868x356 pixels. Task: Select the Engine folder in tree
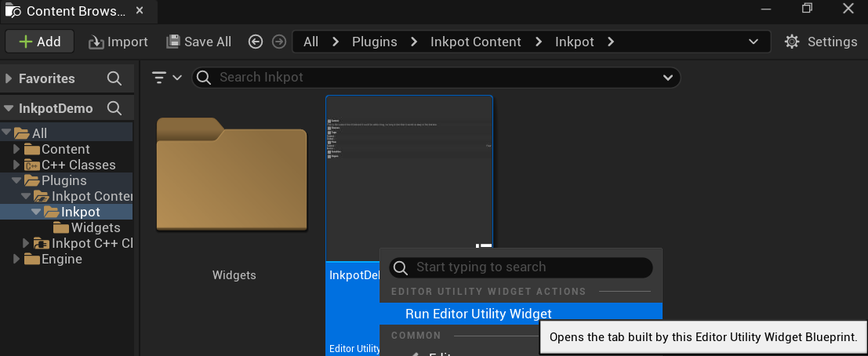(61, 259)
